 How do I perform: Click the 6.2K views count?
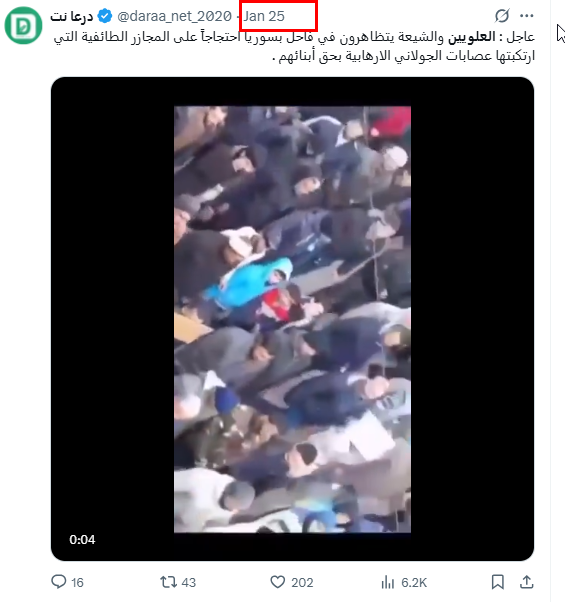[x=414, y=582]
